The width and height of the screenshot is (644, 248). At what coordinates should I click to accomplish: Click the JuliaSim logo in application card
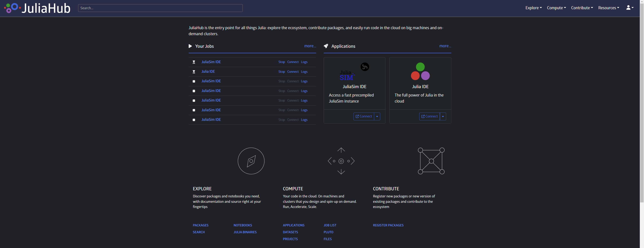pos(347,75)
